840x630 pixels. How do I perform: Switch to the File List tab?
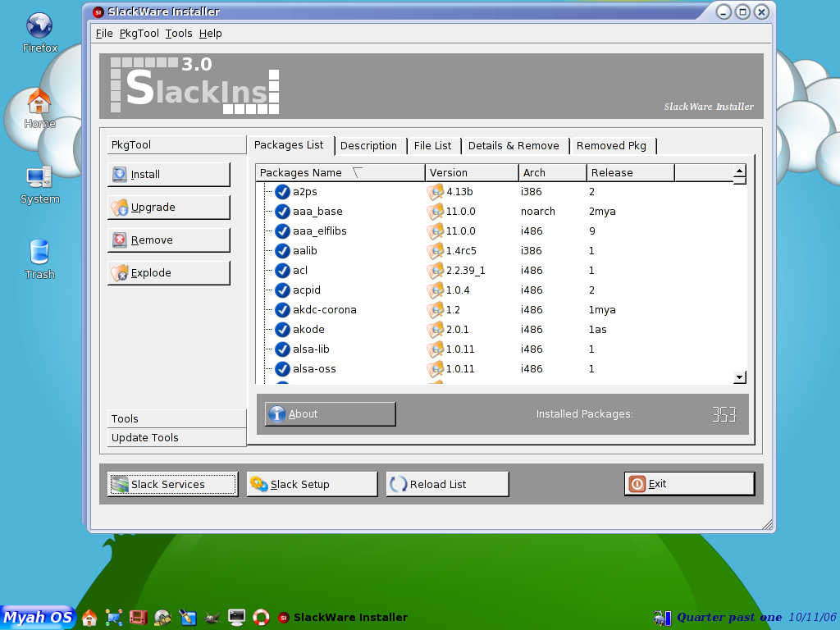tap(432, 146)
